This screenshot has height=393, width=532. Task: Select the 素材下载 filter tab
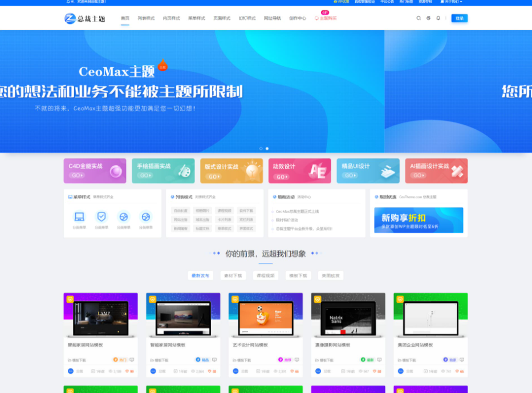pyautogui.click(x=233, y=276)
